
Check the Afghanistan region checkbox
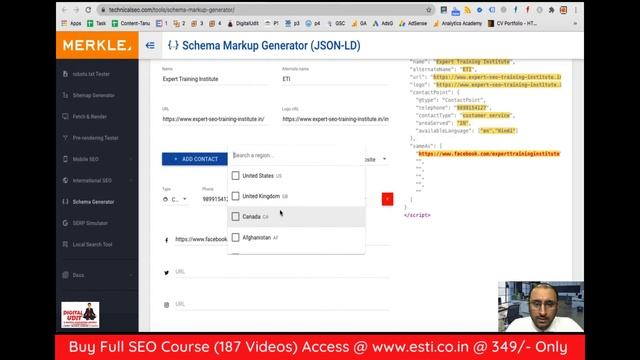click(236, 238)
